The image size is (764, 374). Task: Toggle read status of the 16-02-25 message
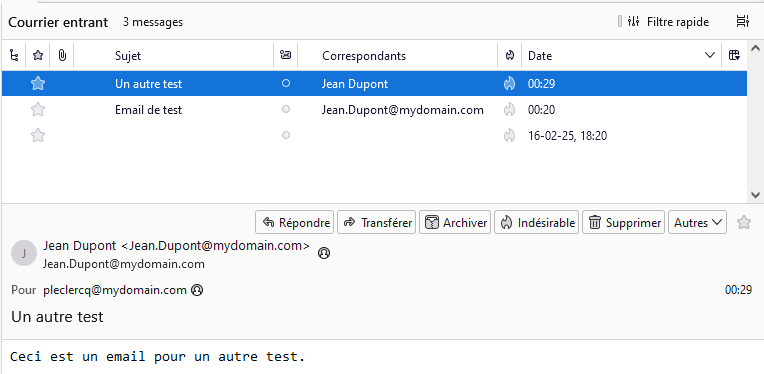point(286,135)
